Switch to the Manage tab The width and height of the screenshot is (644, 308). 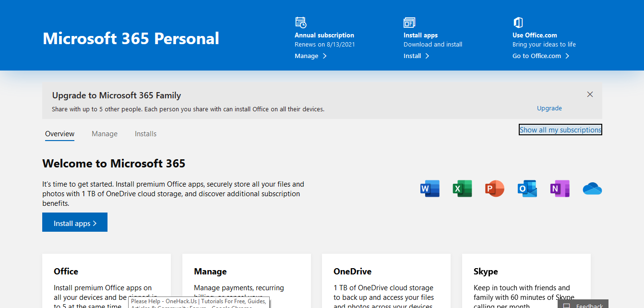tap(105, 134)
